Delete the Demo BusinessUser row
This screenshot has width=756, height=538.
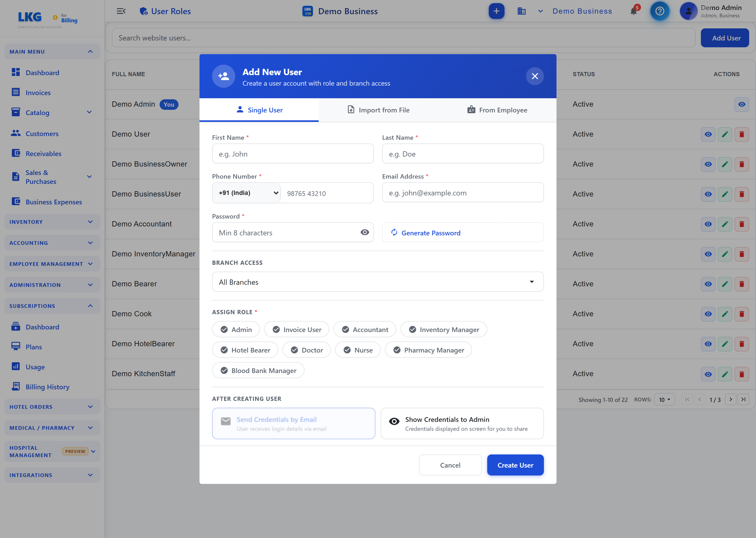[x=742, y=194]
